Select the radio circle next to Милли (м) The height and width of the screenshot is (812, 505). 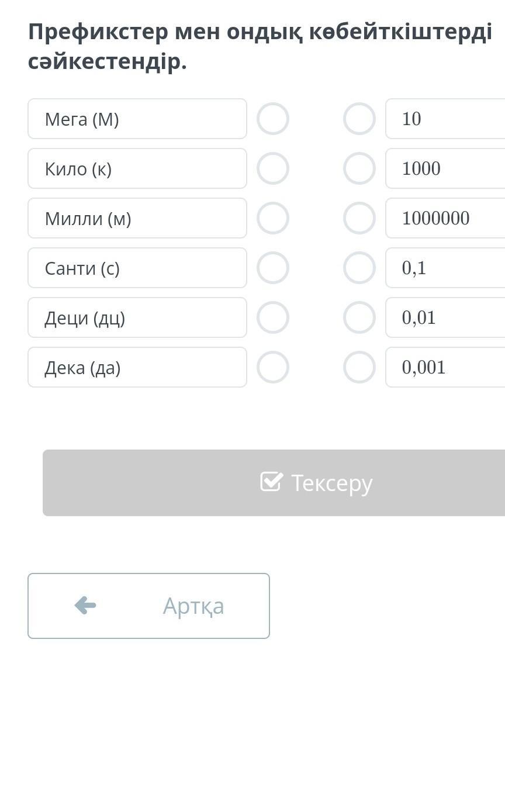(273, 218)
